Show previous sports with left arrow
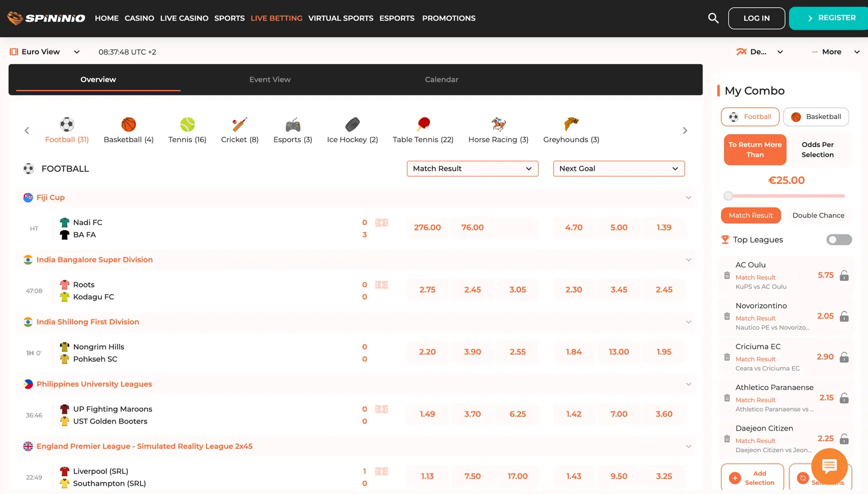 point(27,131)
